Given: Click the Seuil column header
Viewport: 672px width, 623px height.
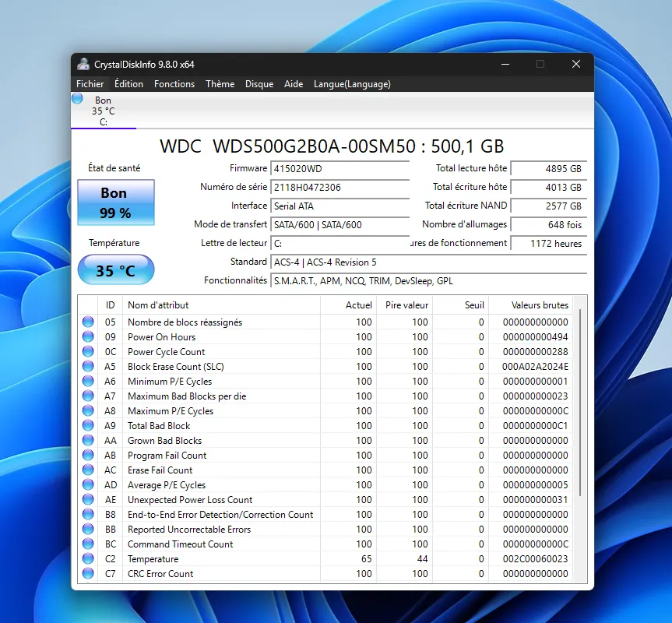Looking at the screenshot, I should tap(461, 305).
